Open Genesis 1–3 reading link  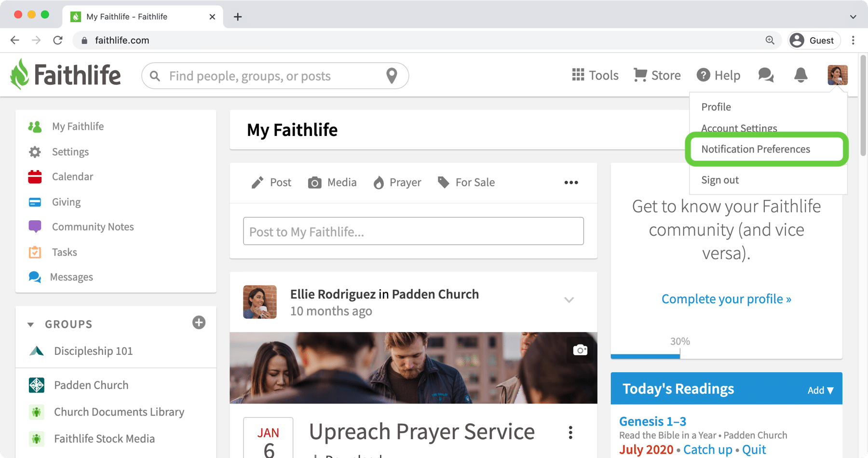652,421
